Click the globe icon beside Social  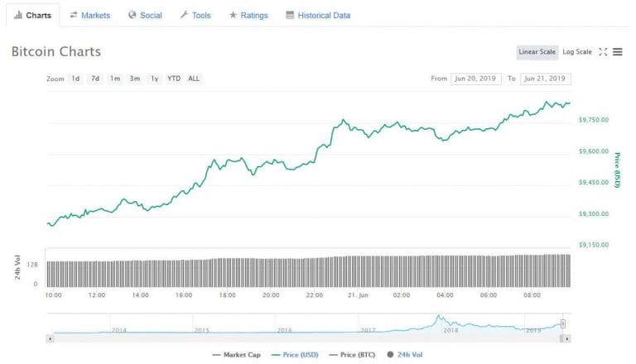[132, 15]
